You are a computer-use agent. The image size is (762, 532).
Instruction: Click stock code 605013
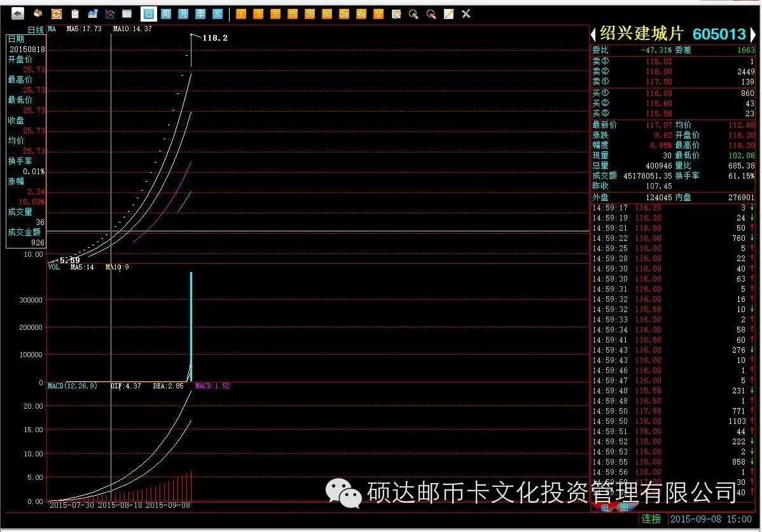tap(719, 34)
